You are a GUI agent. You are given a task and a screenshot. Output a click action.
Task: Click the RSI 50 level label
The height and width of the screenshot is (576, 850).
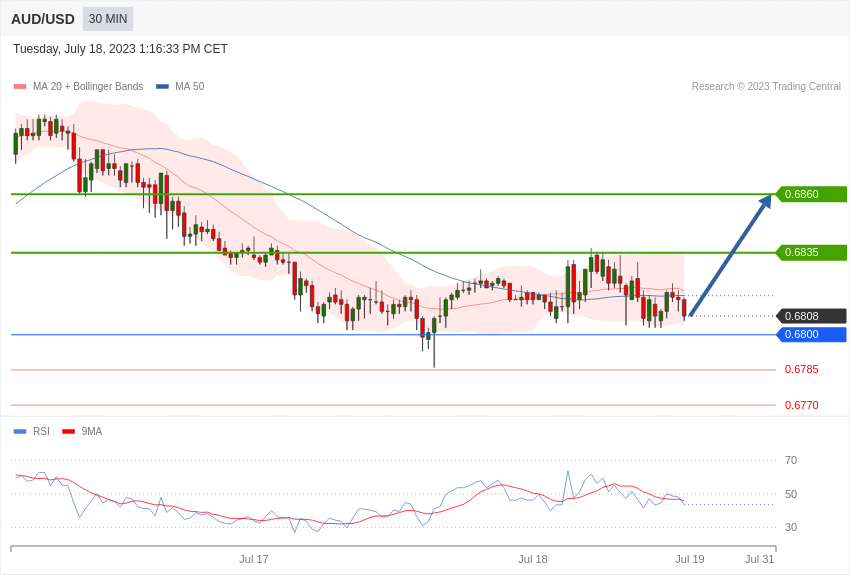click(791, 494)
